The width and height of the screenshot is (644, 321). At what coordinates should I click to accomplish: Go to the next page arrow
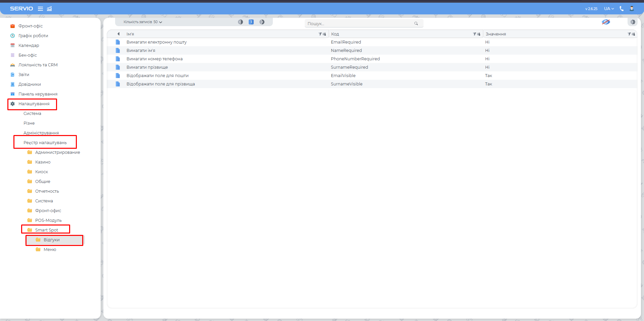(262, 22)
